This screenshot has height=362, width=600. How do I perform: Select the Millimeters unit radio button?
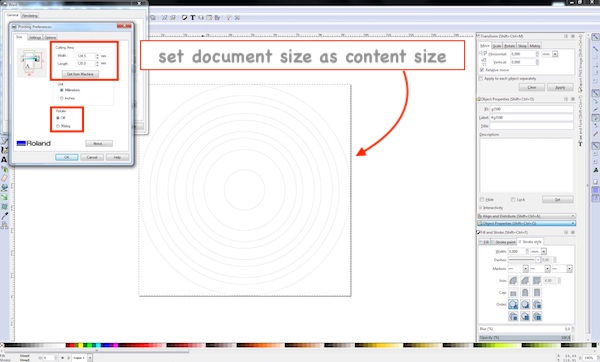61,90
